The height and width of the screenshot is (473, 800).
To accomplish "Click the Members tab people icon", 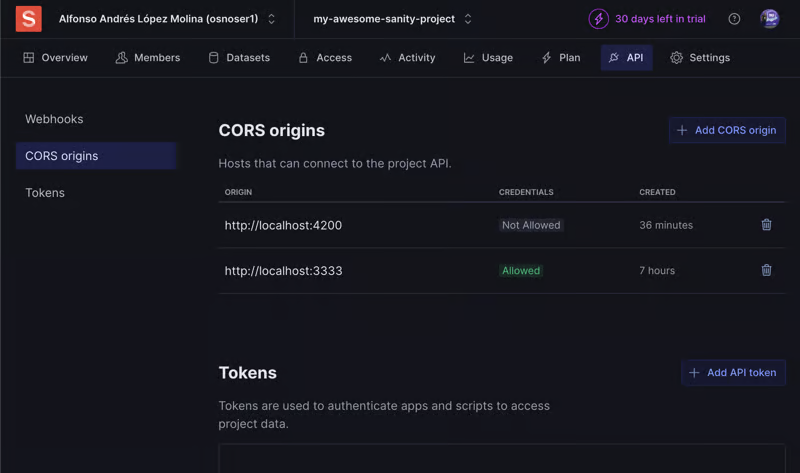I will 121,58.
